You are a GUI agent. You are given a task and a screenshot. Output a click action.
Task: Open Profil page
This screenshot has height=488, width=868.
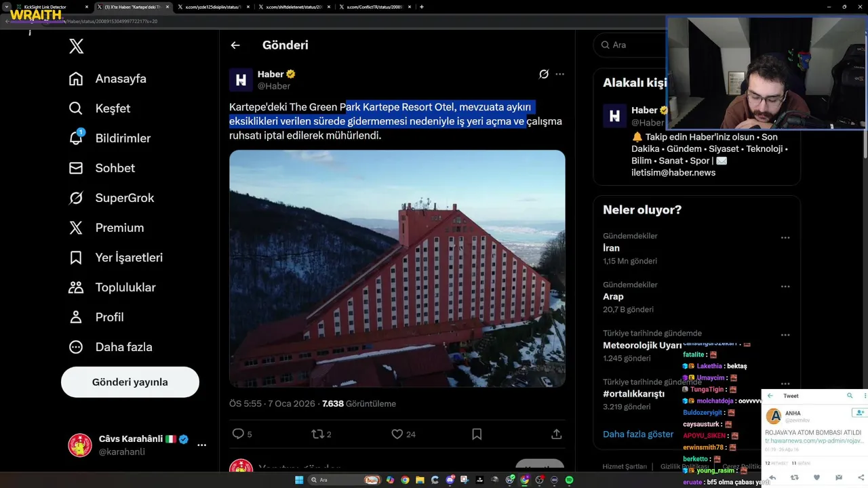click(x=96, y=317)
